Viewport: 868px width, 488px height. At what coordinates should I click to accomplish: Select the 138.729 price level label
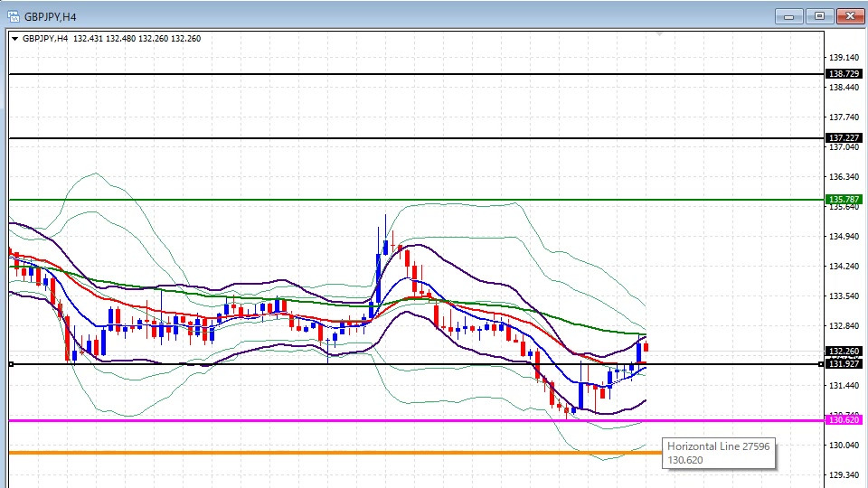tap(844, 73)
